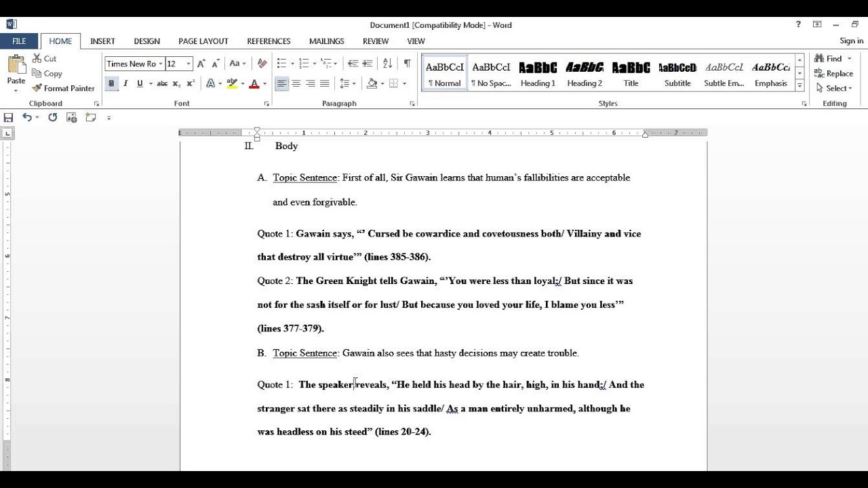The image size is (868, 488).
Task: Click the line spacing icon
Action: tap(344, 83)
